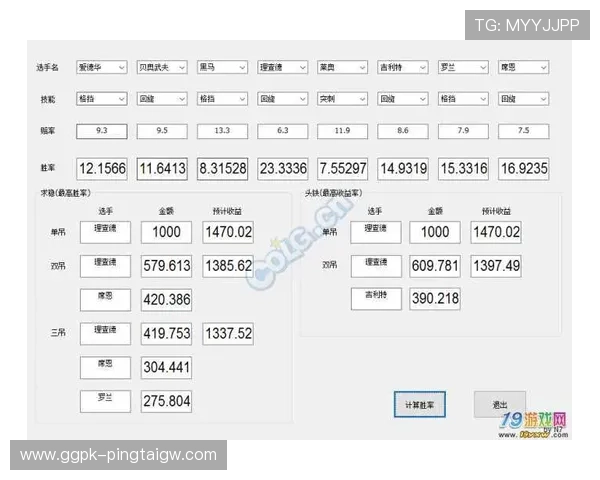600x480 pixels.
Task: Select the win rate box 16.9235
Action: point(523,168)
